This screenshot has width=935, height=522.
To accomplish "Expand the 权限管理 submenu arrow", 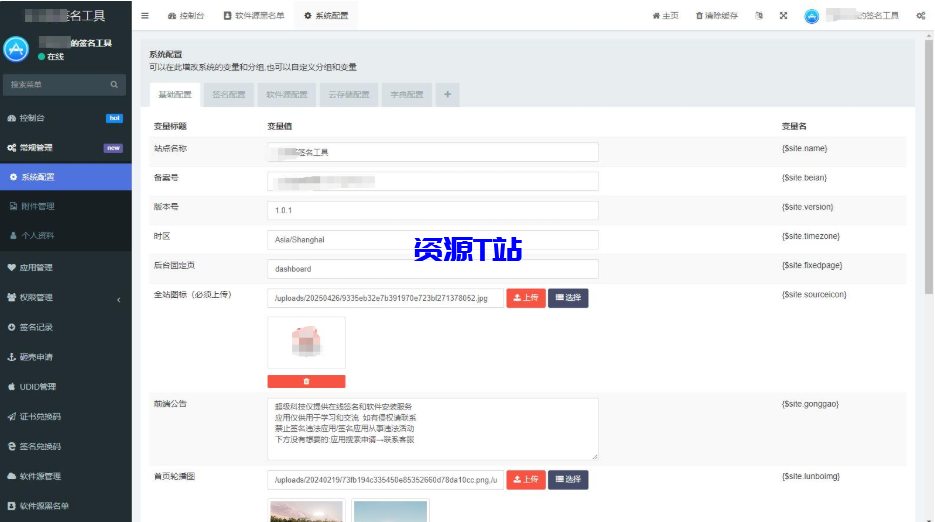I will click(x=119, y=299).
